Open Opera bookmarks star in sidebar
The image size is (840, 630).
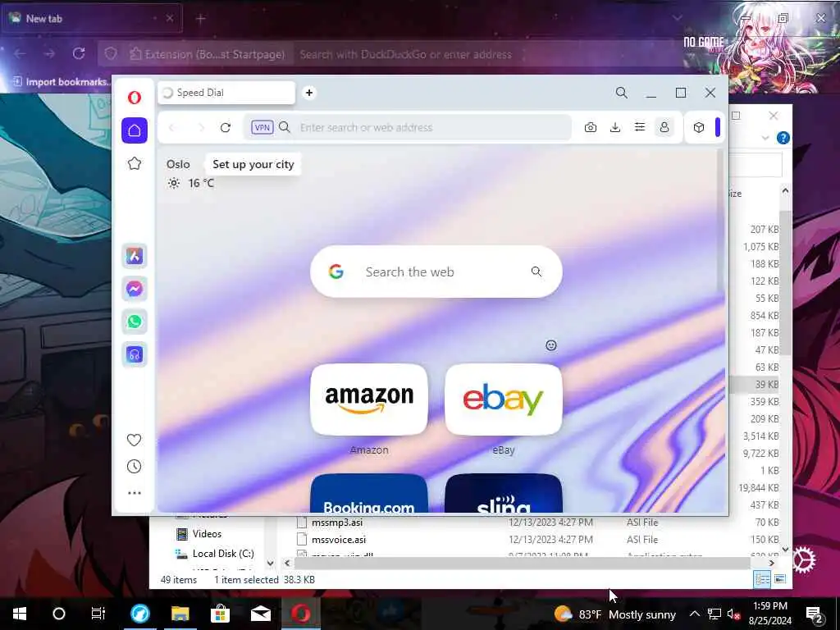tap(135, 163)
